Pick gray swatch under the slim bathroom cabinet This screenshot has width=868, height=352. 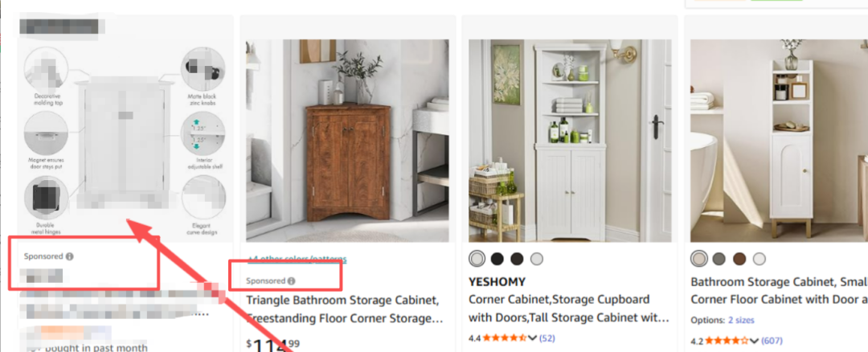pos(719,259)
